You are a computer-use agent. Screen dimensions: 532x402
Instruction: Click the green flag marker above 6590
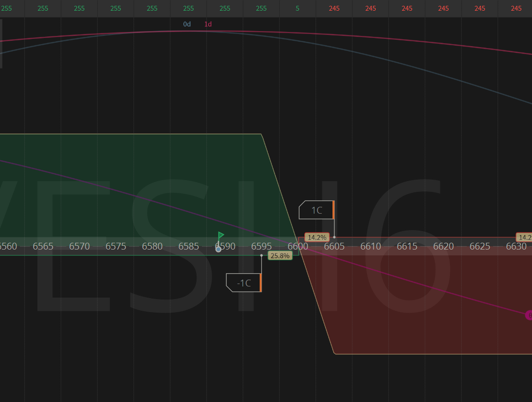coord(221,235)
